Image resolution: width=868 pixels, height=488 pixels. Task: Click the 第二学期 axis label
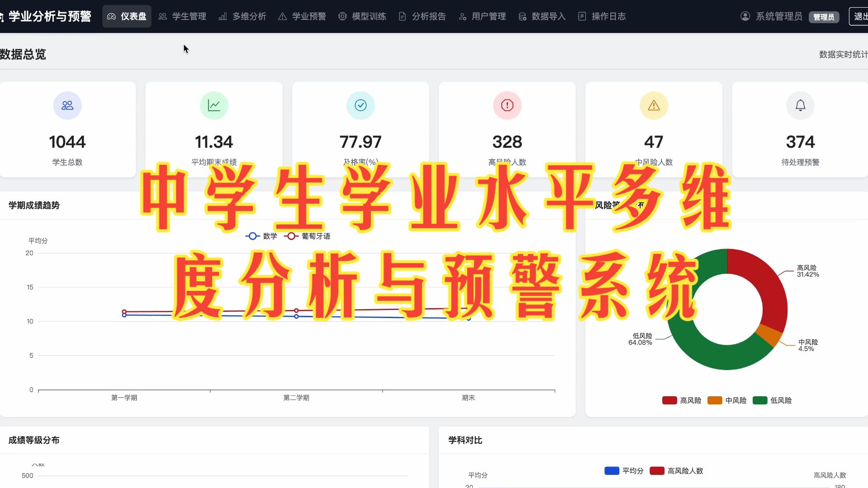296,398
